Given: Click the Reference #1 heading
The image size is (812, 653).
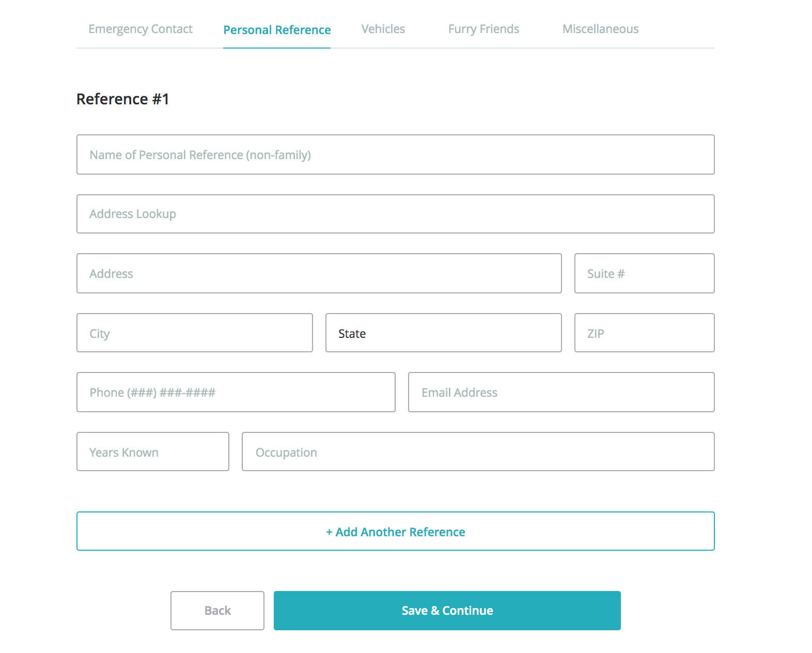Looking at the screenshot, I should (123, 99).
